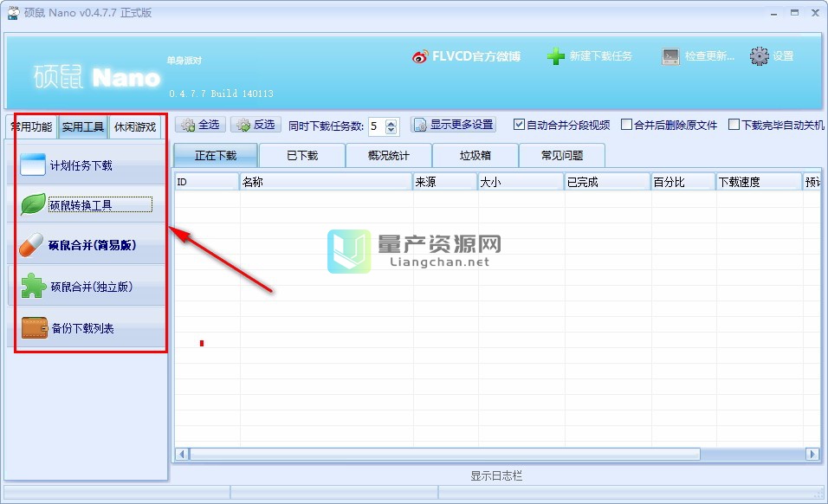Click the 反选 label
This screenshot has width=828, height=504.
pos(264,125)
